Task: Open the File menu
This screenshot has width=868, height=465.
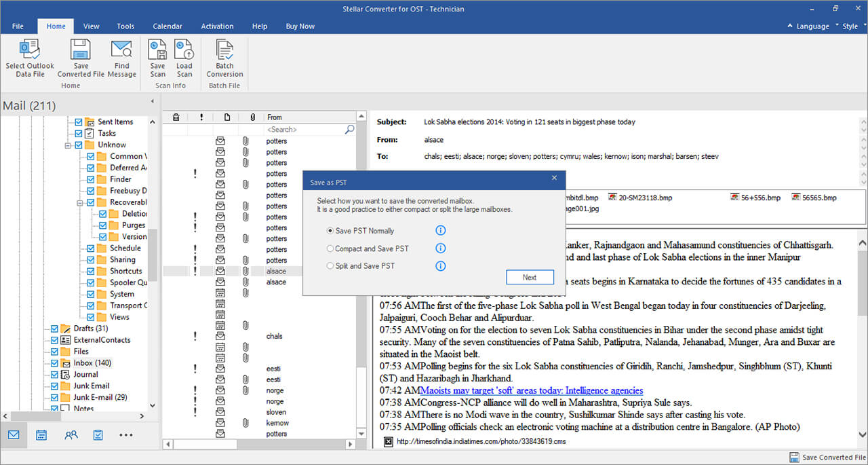Action: point(18,26)
